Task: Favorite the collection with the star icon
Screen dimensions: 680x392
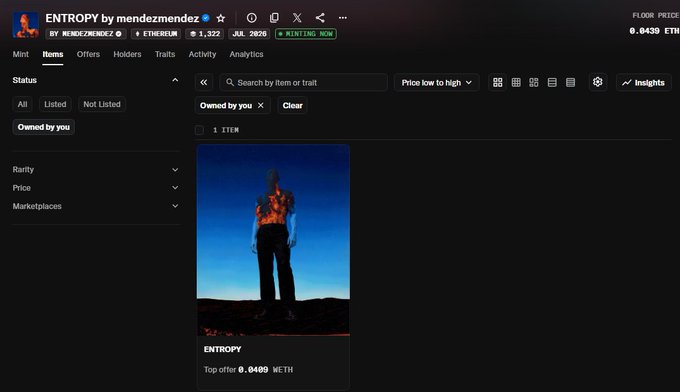Action: [221, 18]
